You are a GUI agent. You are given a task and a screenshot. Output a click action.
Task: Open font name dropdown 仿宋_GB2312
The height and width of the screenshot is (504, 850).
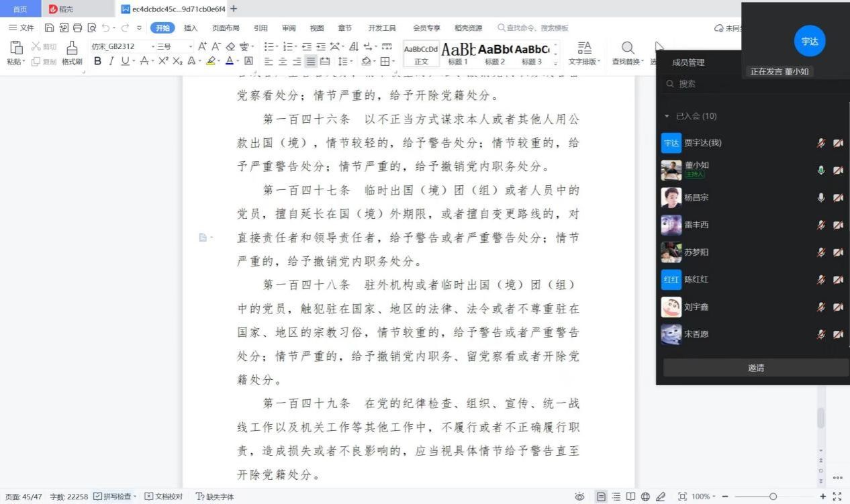tap(152, 46)
